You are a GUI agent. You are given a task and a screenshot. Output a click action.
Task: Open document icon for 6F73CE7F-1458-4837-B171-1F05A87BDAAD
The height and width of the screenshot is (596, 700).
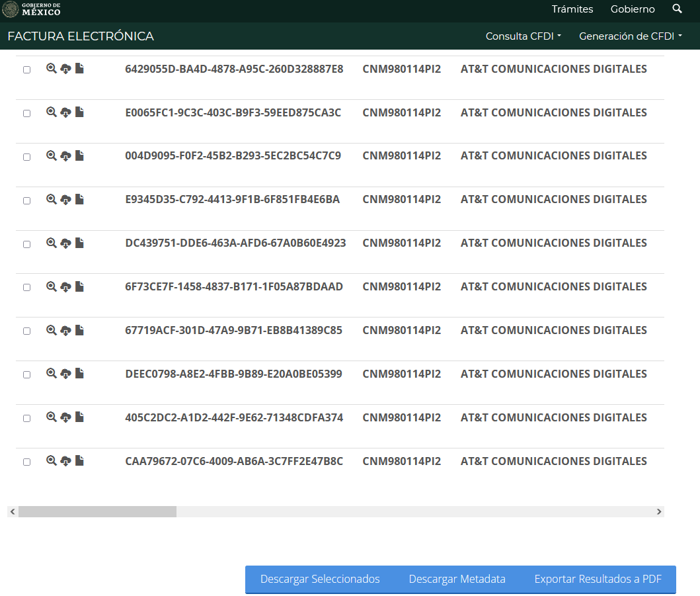(79, 286)
